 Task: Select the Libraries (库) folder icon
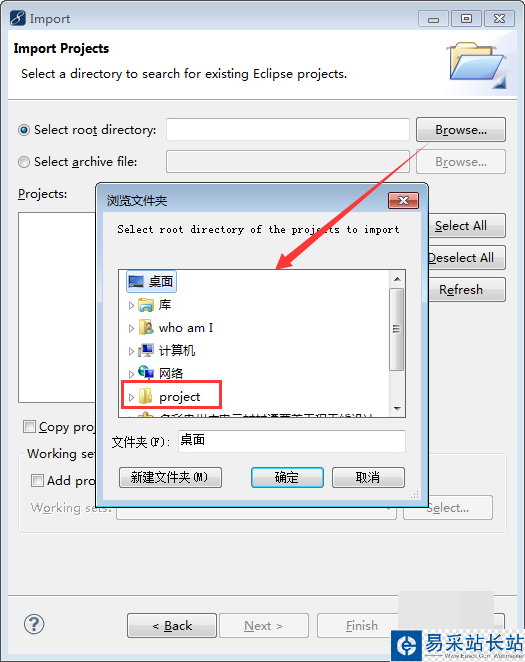[146, 305]
